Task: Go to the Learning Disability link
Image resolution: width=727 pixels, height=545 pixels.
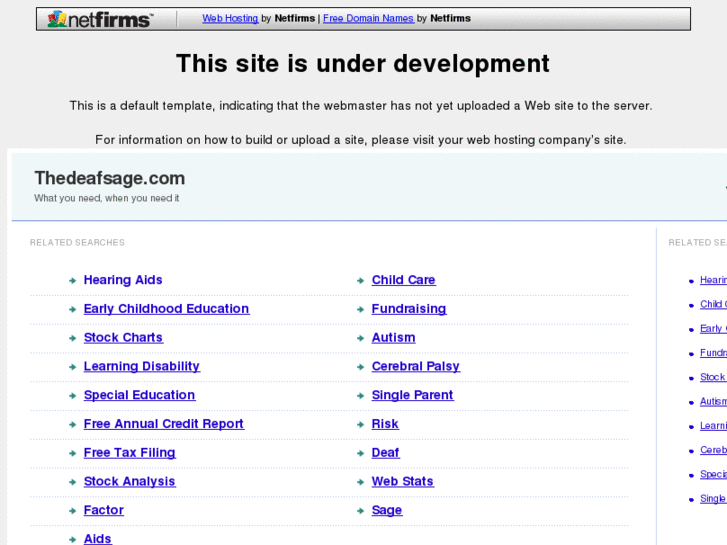Action: (141, 366)
